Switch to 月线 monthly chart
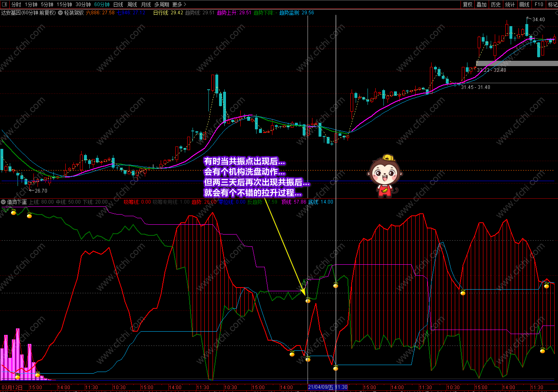The width and height of the screenshot is (558, 392). (146, 4)
